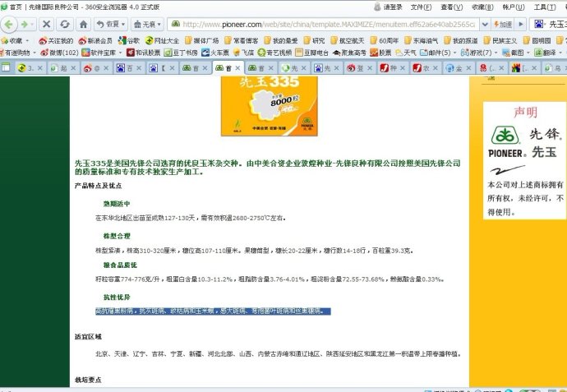
Task: Click the 适宜区域 heading text
Action: [88, 337]
